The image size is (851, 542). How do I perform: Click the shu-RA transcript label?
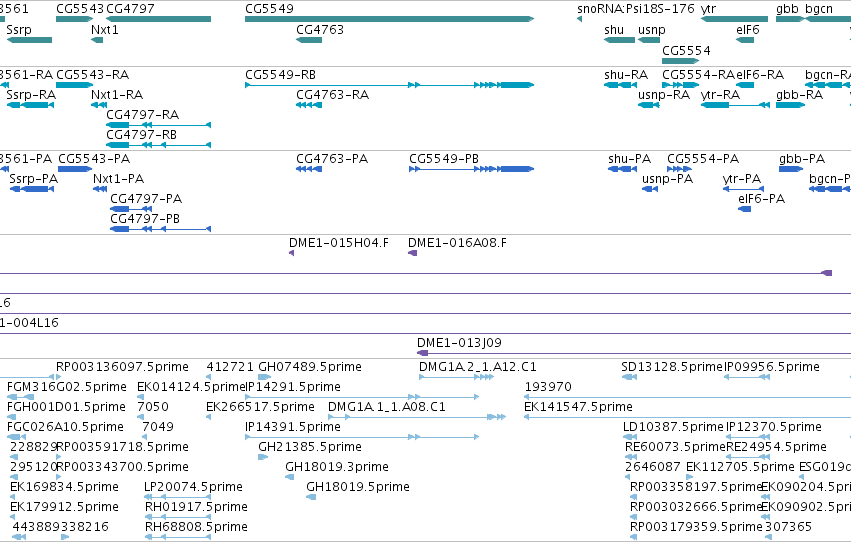point(626,74)
